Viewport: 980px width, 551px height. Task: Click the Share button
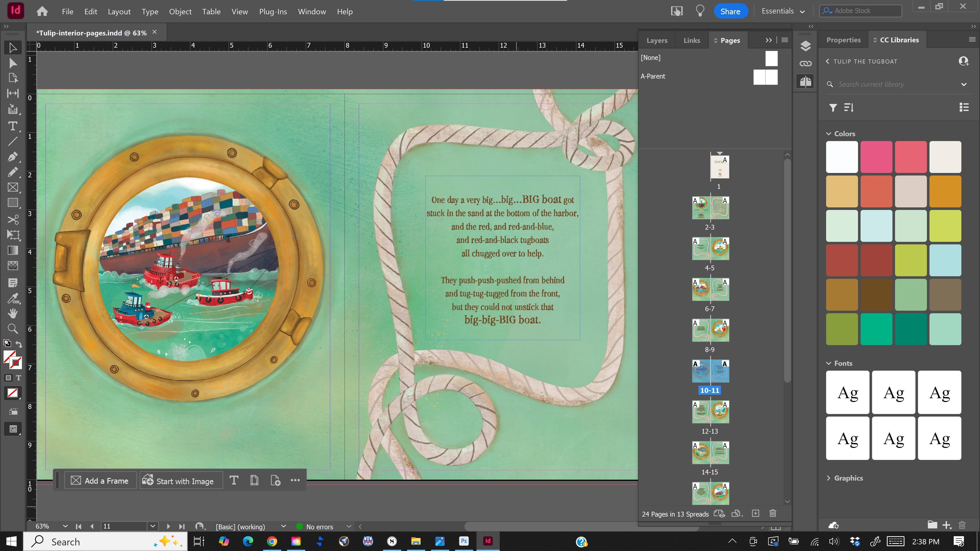(x=730, y=11)
